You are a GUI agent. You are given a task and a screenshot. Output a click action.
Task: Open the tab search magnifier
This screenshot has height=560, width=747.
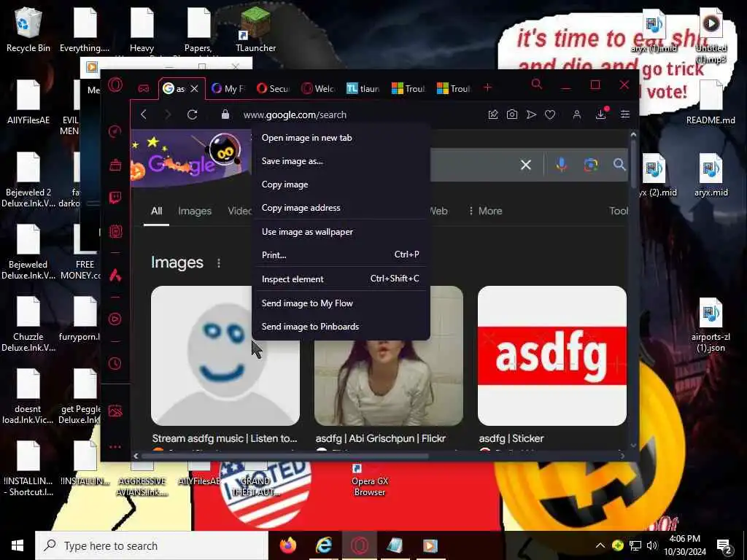537,85
